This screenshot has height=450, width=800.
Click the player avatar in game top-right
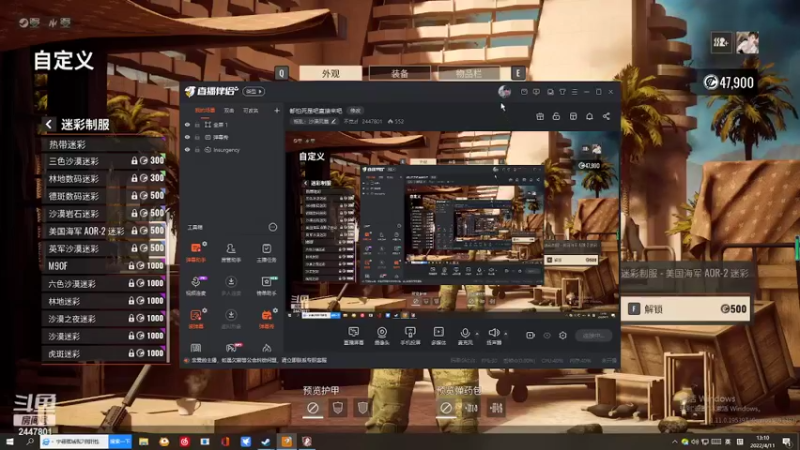[x=747, y=43]
